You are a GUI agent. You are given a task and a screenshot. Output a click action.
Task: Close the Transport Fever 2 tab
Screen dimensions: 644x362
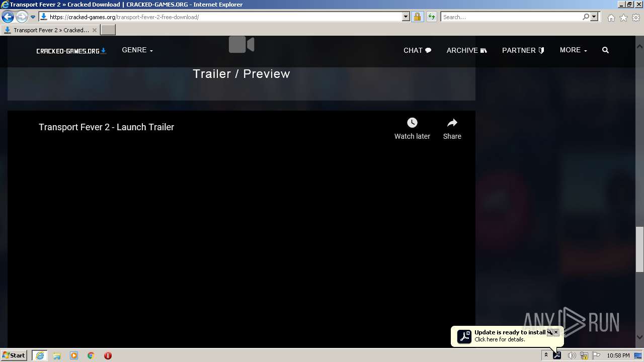coord(95,30)
